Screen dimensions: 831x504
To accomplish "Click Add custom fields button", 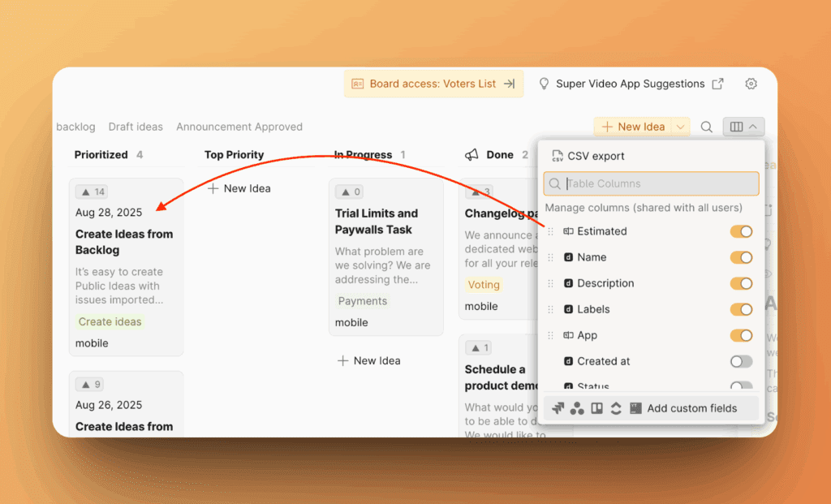I will coord(691,408).
